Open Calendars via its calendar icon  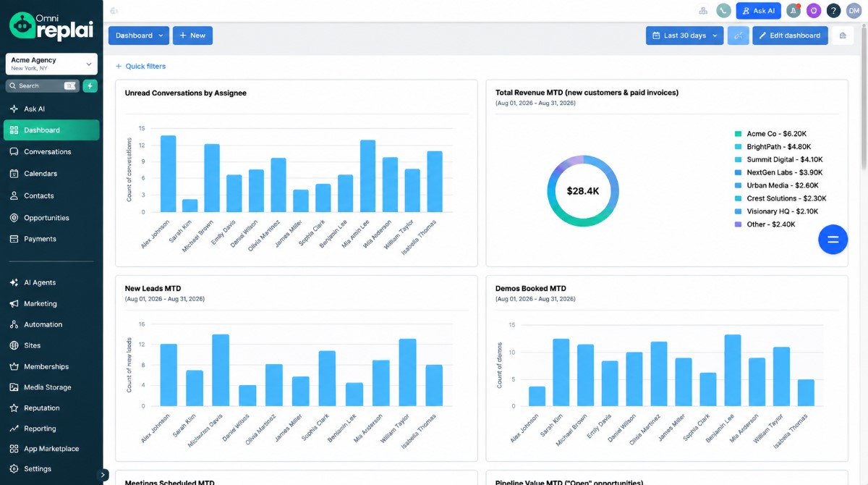[14, 174]
